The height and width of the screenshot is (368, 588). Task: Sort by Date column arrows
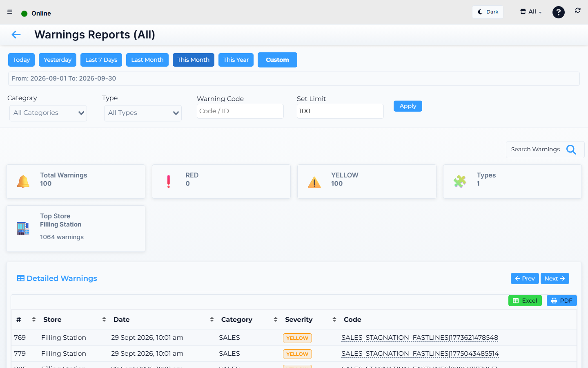pyautogui.click(x=212, y=319)
